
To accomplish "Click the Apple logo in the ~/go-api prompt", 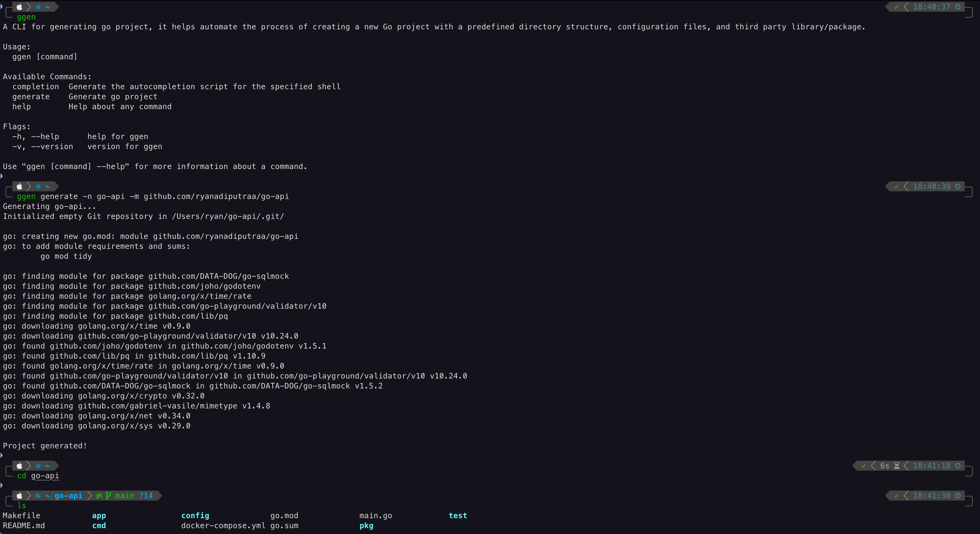I will coord(19,496).
